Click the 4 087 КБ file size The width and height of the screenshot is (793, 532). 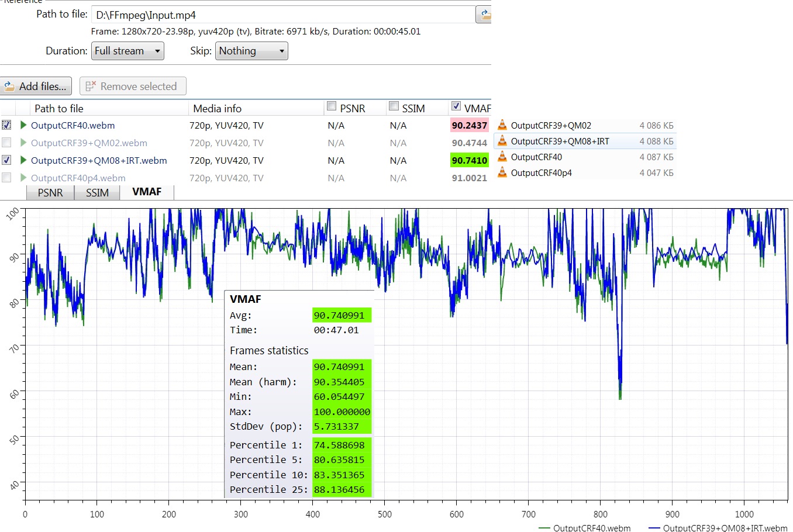pyautogui.click(x=656, y=157)
